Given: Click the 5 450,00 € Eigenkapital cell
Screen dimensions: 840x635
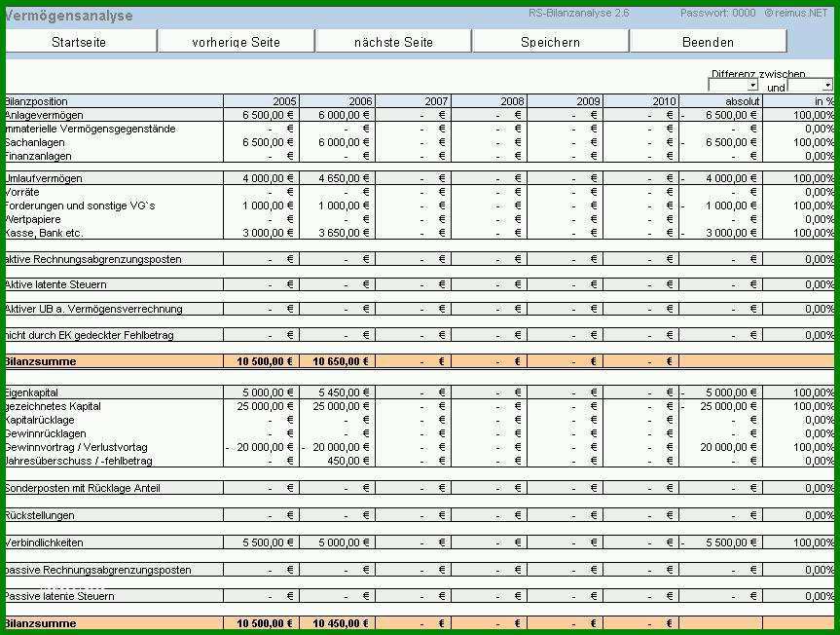Looking at the screenshot, I should point(338,392).
